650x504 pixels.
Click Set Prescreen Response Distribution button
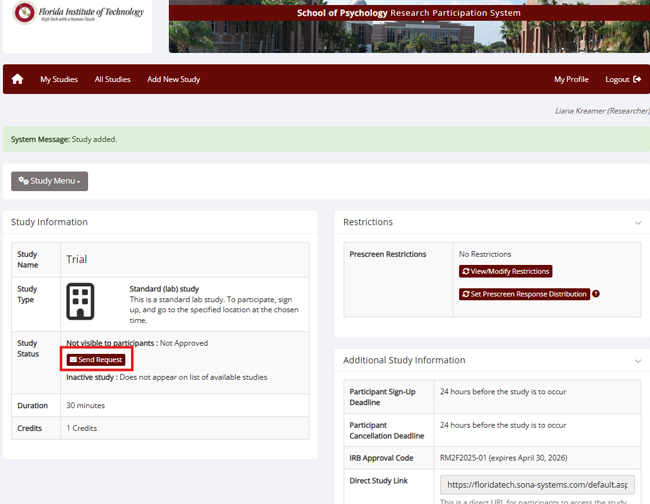point(524,294)
